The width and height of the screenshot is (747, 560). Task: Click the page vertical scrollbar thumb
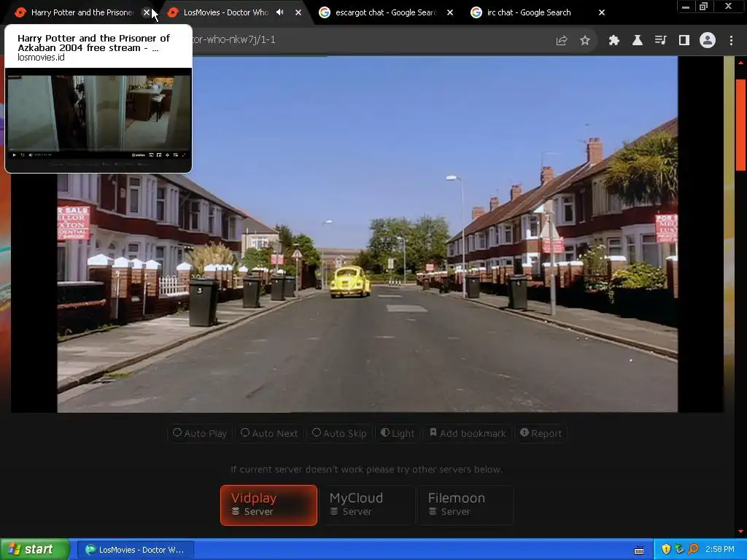click(x=741, y=125)
